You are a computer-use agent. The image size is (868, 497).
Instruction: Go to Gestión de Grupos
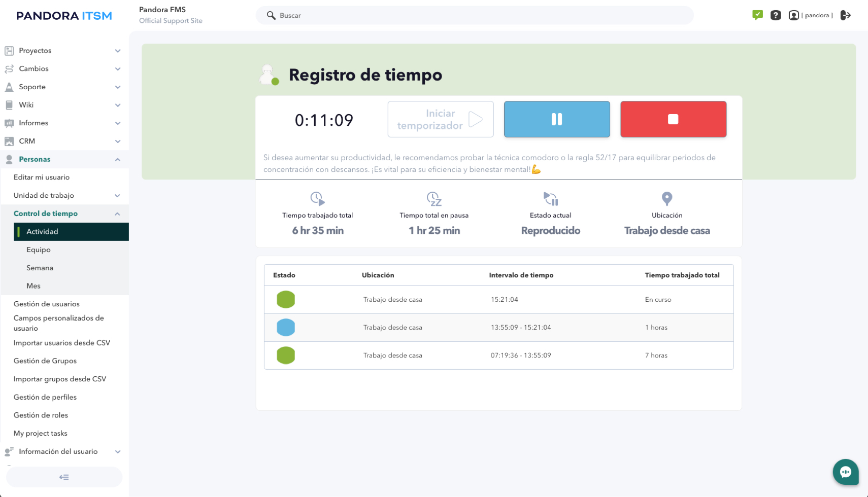click(45, 361)
